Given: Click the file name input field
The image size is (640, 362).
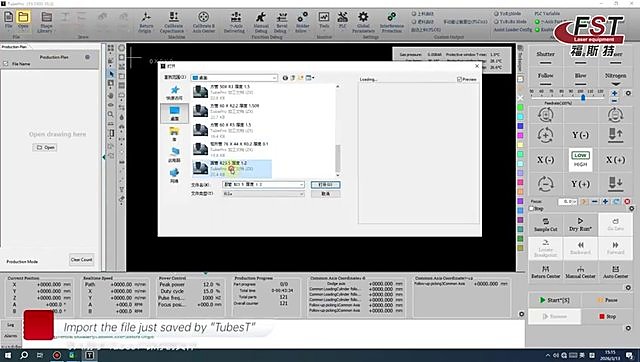Looking at the screenshot, I should click(260, 184).
